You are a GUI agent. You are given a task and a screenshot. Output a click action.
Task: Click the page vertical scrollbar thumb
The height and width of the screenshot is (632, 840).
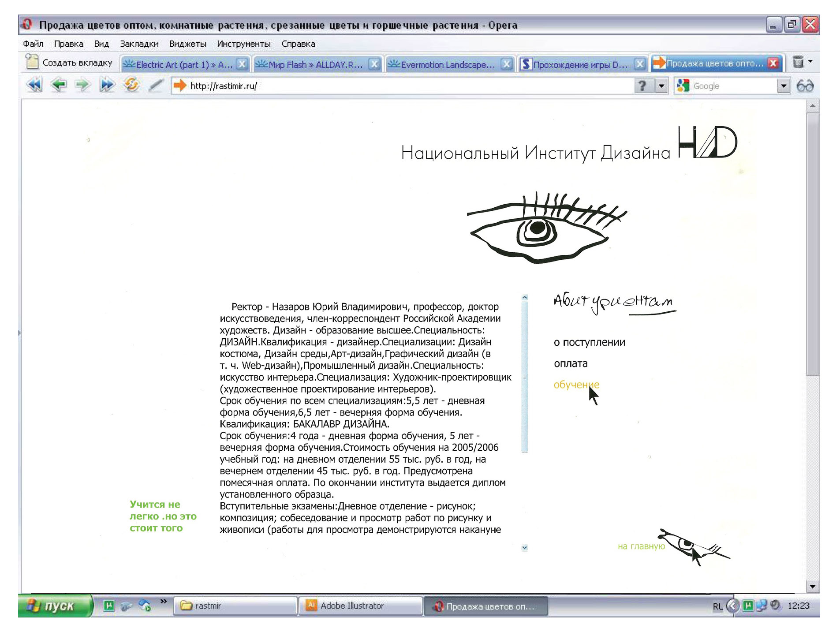pos(813,244)
